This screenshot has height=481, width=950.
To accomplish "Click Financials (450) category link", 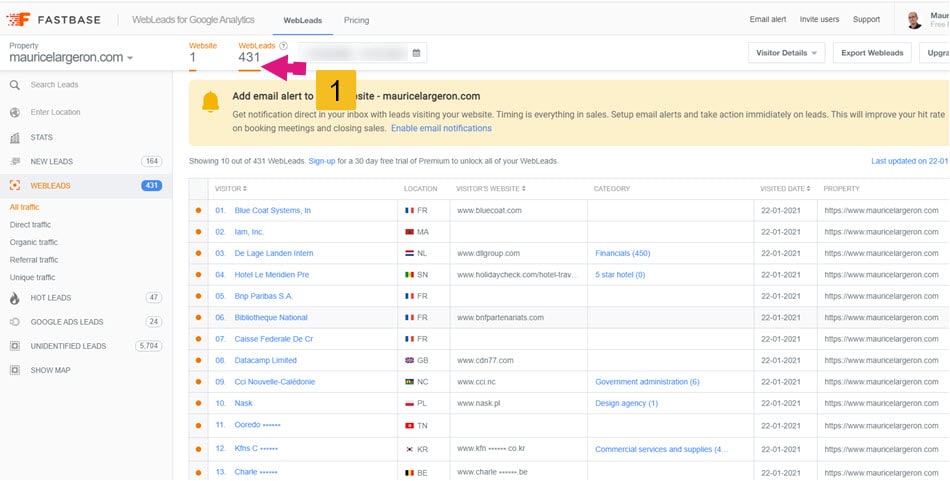I will pyautogui.click(x=623, y=253).
